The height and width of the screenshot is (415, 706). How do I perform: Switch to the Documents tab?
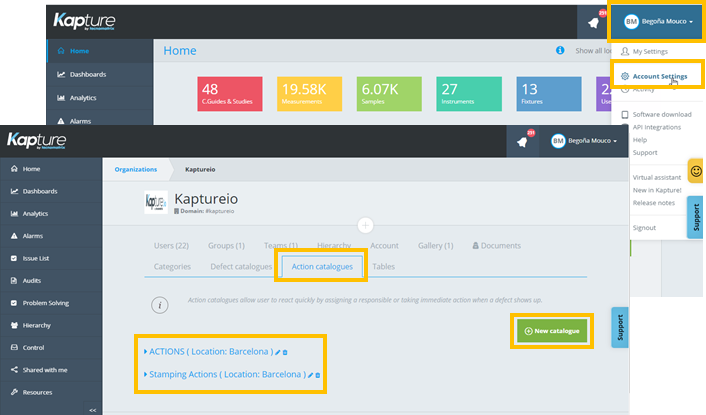tap(496, 246)
